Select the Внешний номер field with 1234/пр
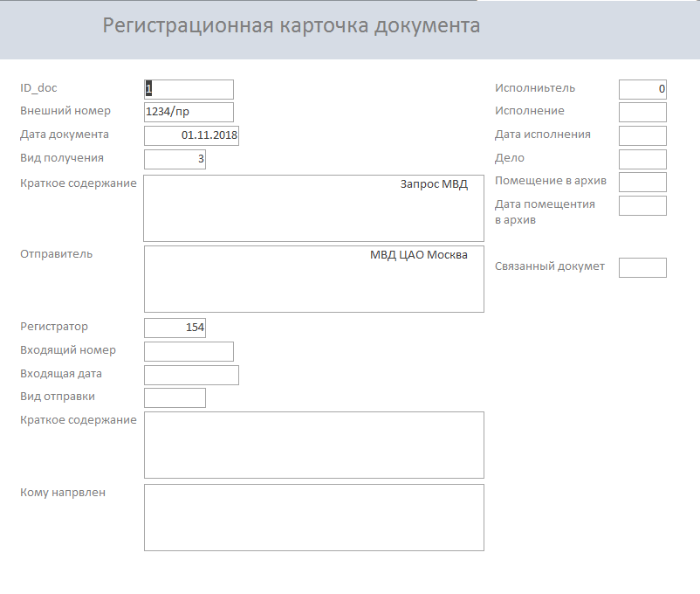This screenshot has height=594, width=700. [x=189, y=112]
